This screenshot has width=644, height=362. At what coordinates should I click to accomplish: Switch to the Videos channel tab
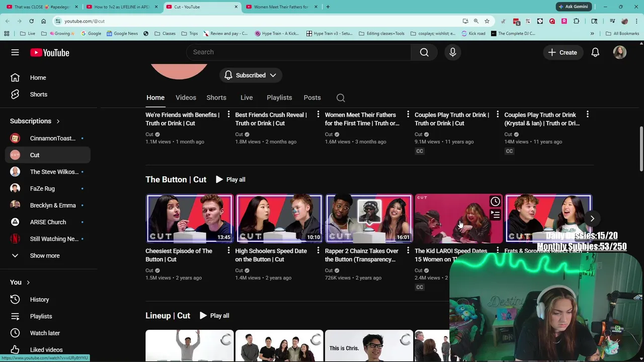186,98
